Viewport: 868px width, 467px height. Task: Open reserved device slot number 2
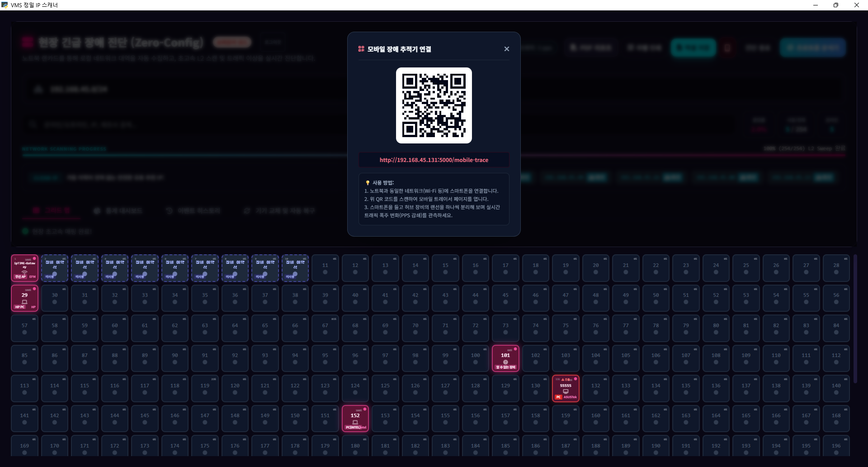55,268
